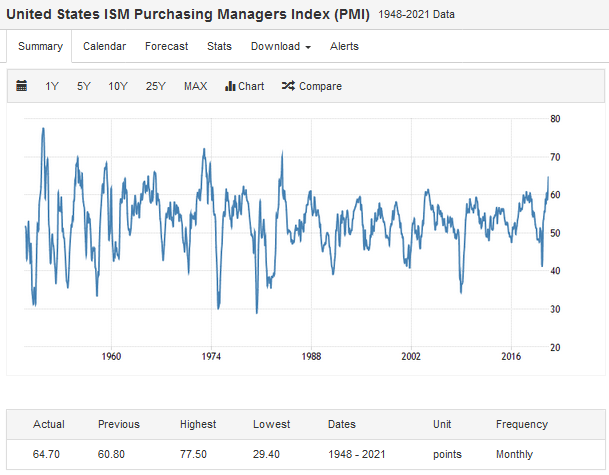Click the Actual value 64.70
This screenshot has height=475, width=609.
pos(46,454)
